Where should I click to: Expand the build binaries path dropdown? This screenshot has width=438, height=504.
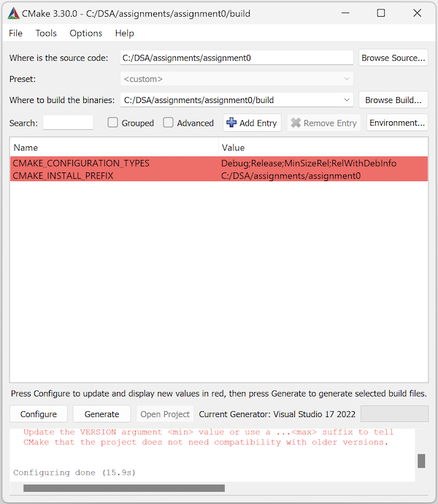pos(347,100)
